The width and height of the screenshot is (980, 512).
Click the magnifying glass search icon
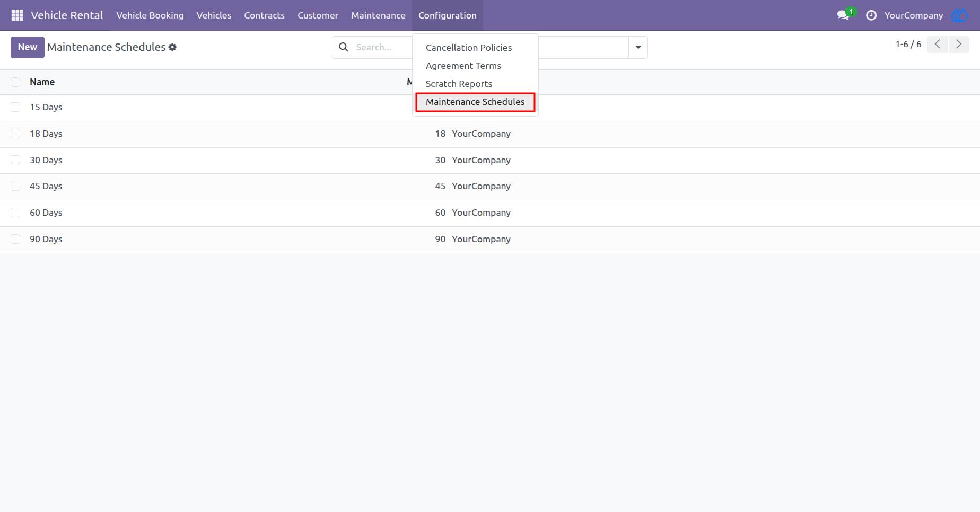(344, 47)
